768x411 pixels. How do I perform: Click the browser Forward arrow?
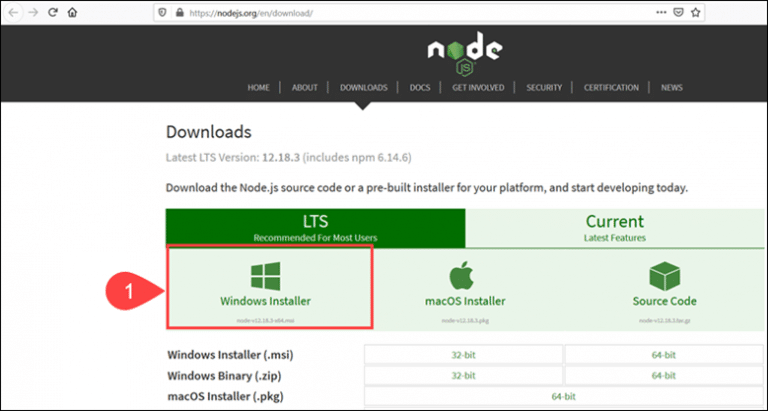(33, 13)
